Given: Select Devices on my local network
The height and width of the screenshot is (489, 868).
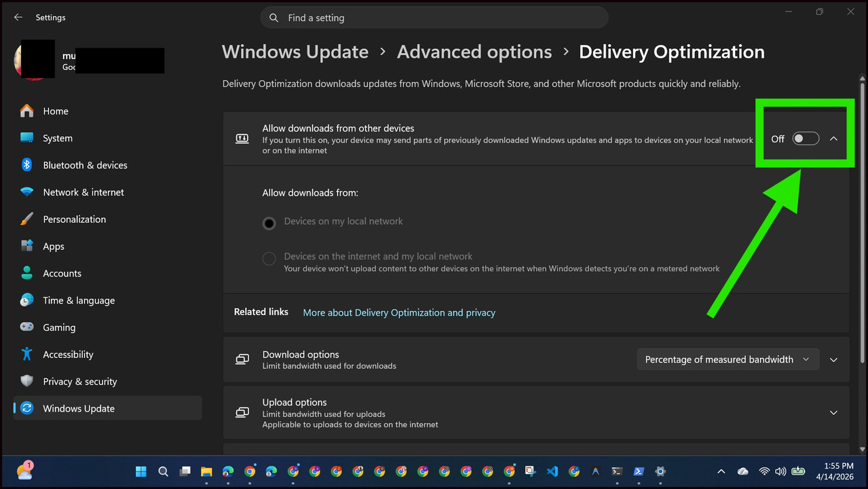Looking at the screenshot, I should coord(269,223).
